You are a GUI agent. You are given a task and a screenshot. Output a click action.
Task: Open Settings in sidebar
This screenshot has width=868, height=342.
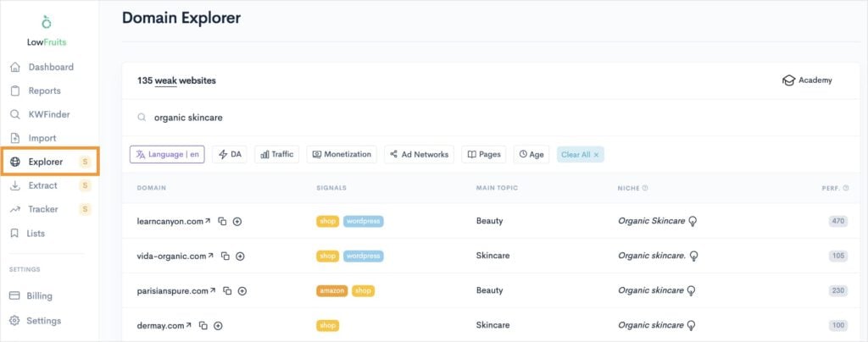(x=36, y=321)
